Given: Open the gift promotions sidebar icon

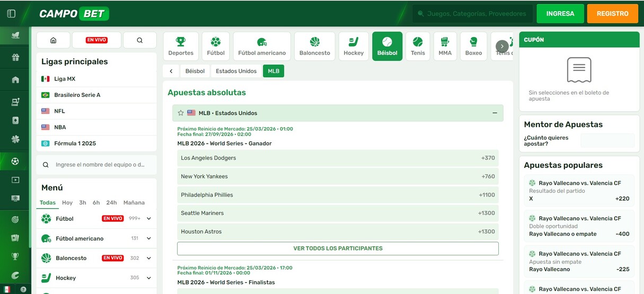Looking at the screenshot, I should point(15,57).
